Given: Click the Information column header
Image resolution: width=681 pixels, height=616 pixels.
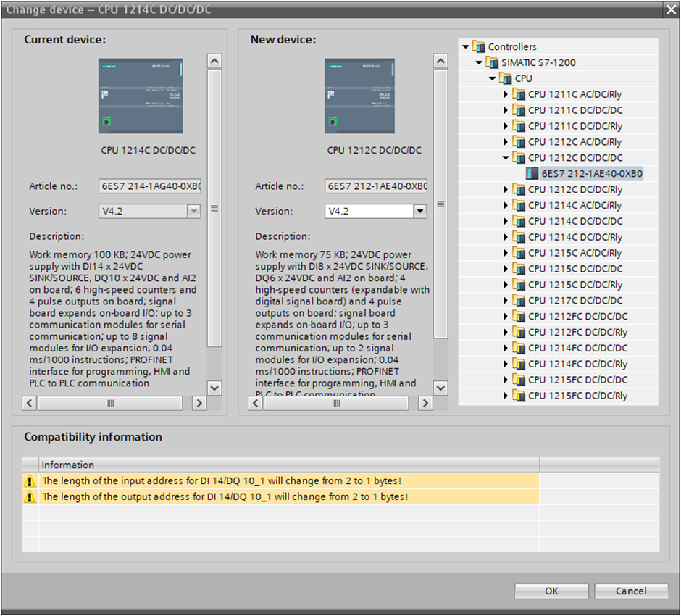Looking at the screenshot, I should coord(289,465).
